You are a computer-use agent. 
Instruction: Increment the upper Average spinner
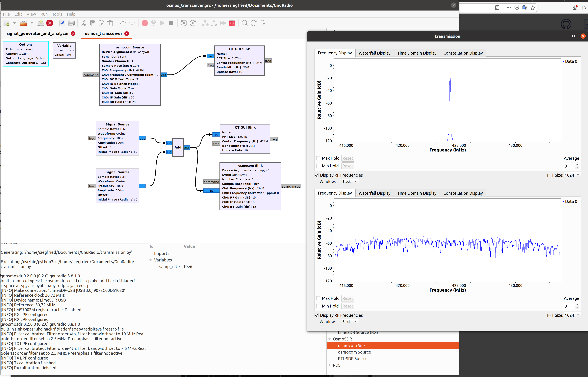(x=577, y=164)
